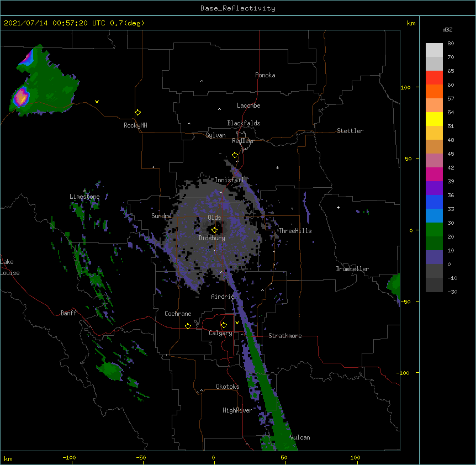Click the Innisfail city label
The height and width of the screenshot is (465, 476).
[x=229, y=180]
